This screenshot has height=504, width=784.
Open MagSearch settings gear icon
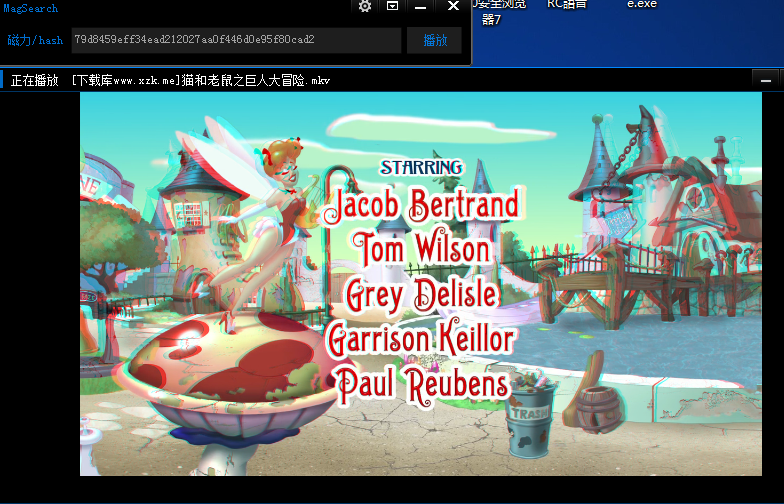[365, 6]
